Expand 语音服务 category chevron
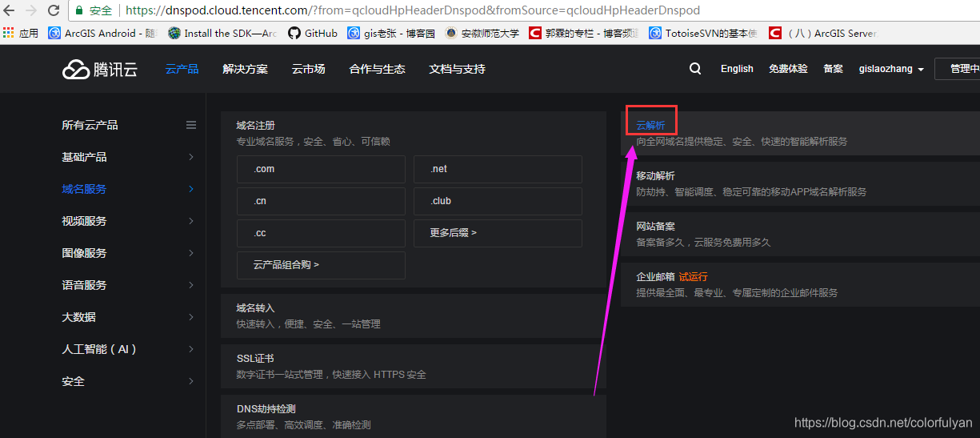 coord(191,285)
